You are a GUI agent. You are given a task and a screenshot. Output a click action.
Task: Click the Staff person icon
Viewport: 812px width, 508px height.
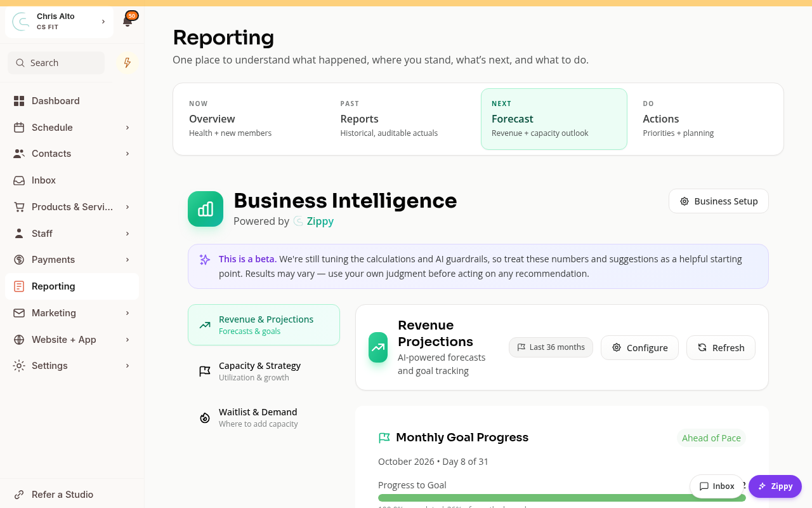[x=19, y=234]
